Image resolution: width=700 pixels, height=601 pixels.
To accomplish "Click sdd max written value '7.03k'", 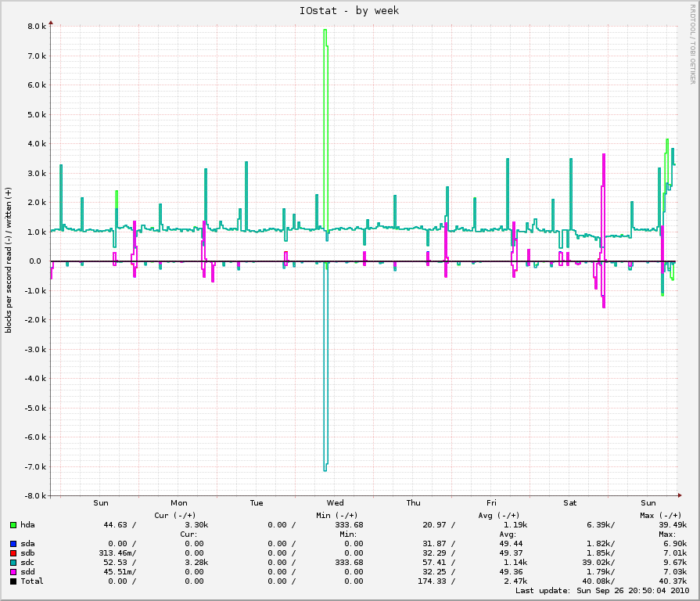I will coord(676,572).
